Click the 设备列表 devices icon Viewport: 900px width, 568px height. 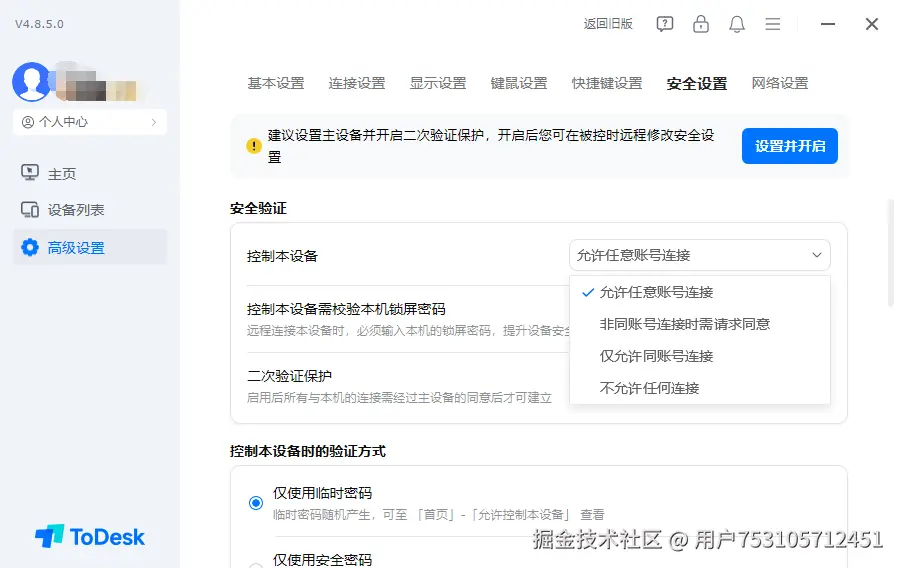[30, 210]
